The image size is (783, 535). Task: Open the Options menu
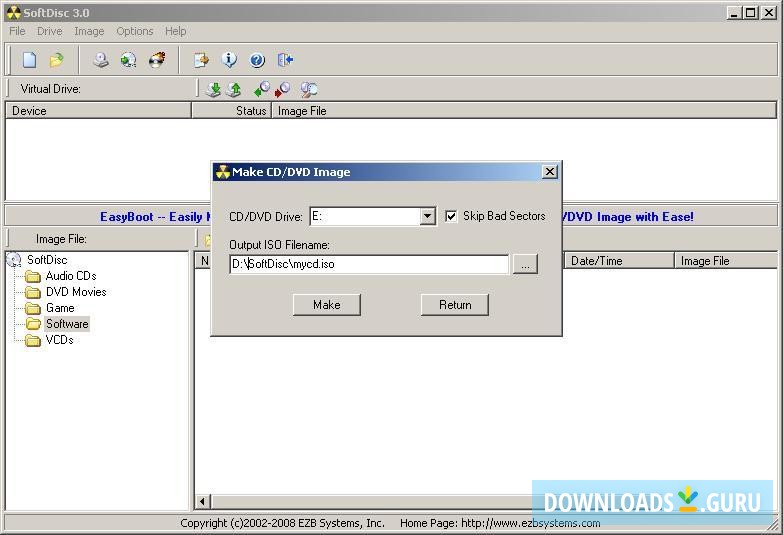click(135, 31)
